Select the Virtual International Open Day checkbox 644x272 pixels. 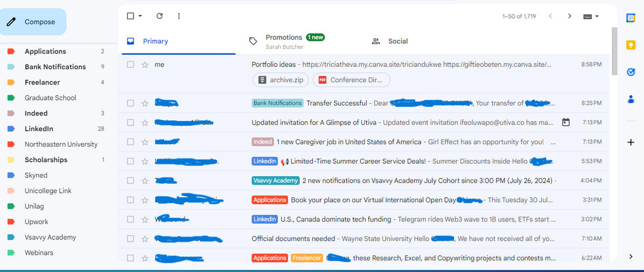[x=130, y=200]
